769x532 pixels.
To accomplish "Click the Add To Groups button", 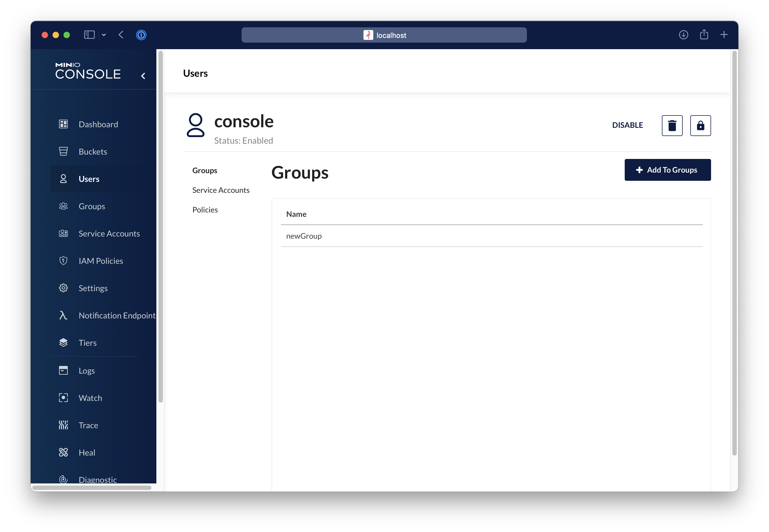I will pos(667,170).
